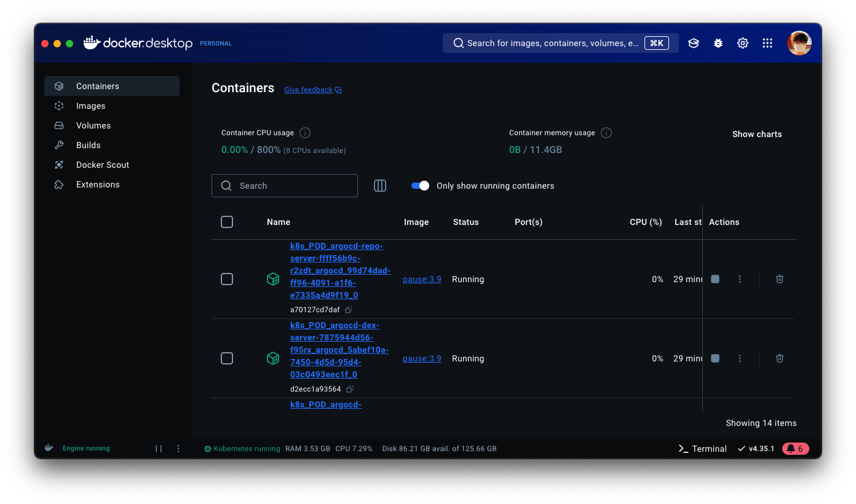The height and width of the screenshot is (504, 856).
Task: Open the column chooser icon
Action: pyautogui.click(x=380, y=186)
